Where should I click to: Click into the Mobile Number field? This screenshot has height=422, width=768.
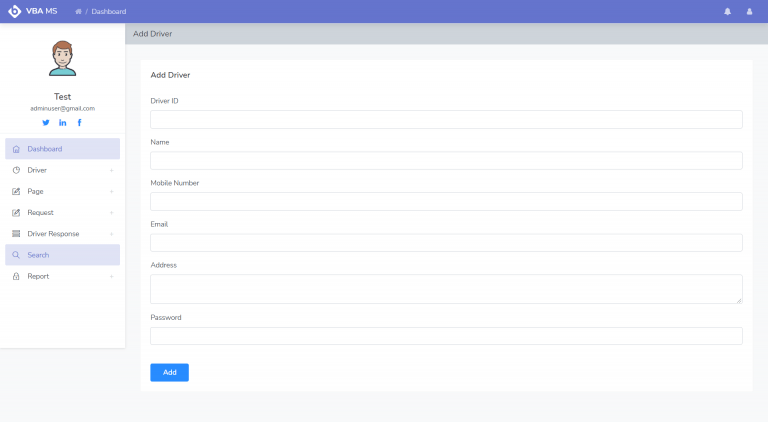coord(446,202)
